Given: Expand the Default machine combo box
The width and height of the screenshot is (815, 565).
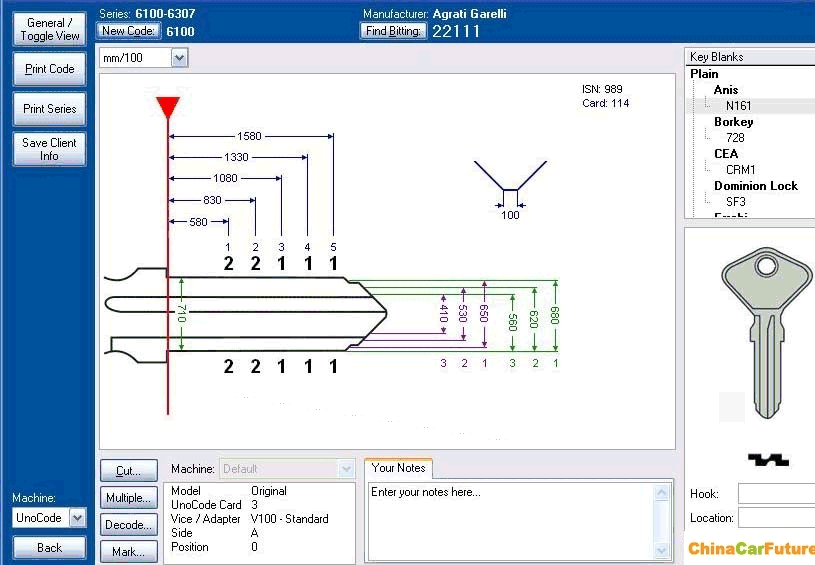Looking at the screenshot, I should pyautogui.click(x=346, y=468).
